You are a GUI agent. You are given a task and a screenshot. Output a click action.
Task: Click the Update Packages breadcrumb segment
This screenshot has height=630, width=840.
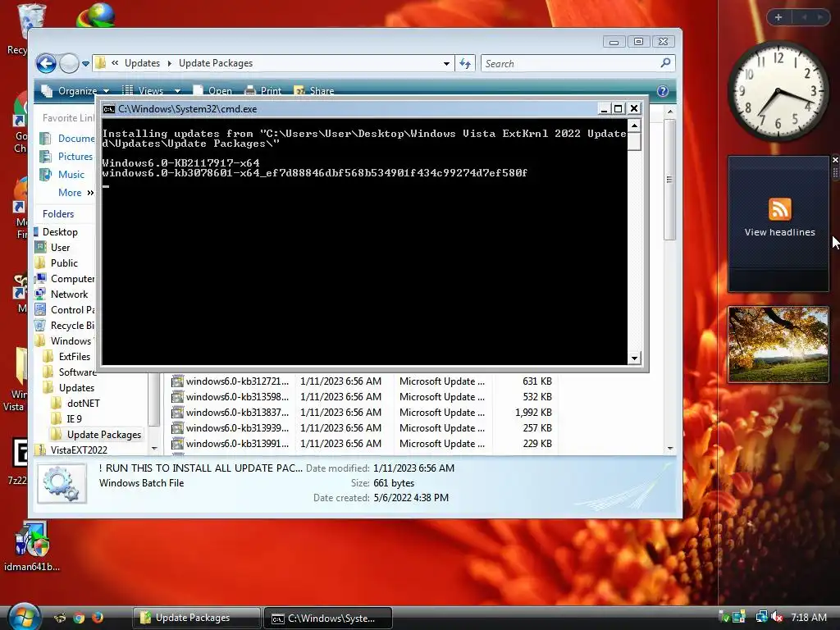click(216, 63)
